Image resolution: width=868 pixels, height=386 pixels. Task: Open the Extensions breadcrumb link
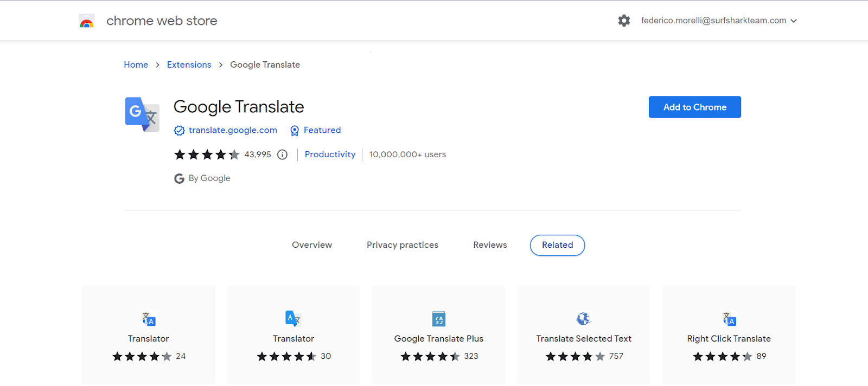point(189,65)
